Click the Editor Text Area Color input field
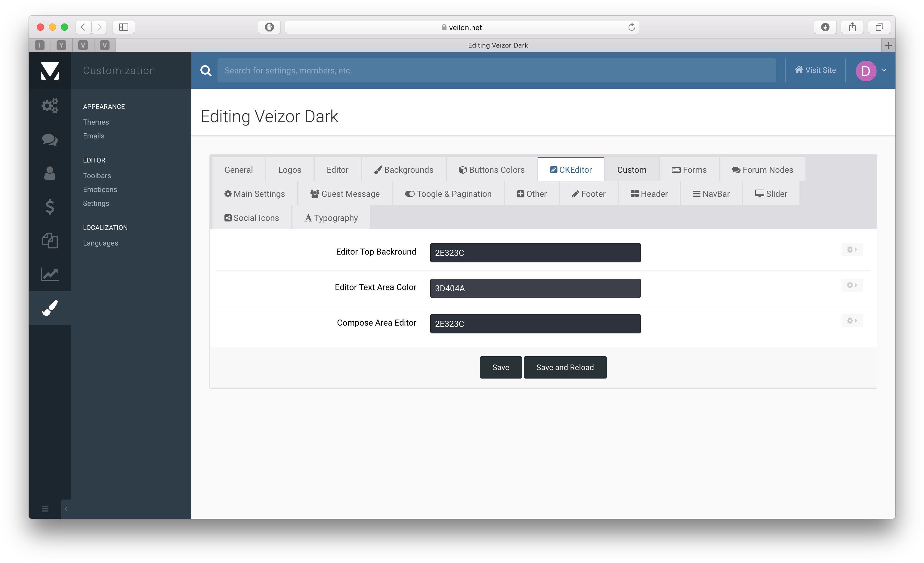924x563 pixels. (x=535, y=288)
